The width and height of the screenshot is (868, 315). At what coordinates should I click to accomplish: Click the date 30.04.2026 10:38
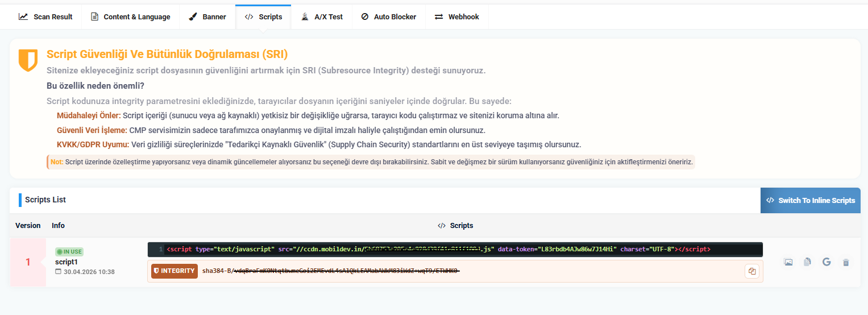85,272
